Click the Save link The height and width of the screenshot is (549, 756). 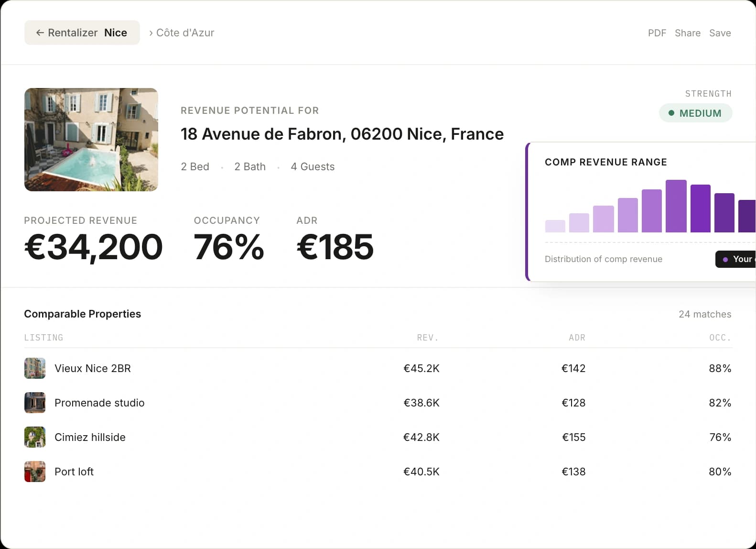point(720,33)
